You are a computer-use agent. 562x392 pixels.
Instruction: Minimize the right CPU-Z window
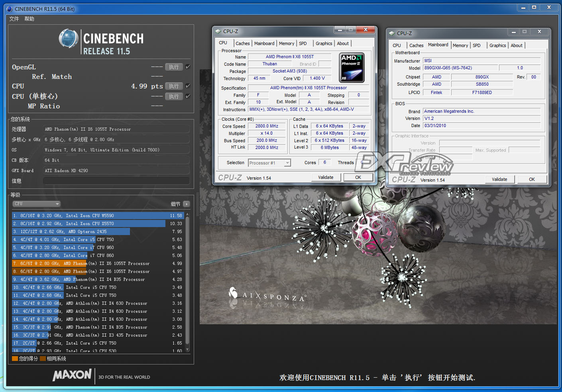513,32
